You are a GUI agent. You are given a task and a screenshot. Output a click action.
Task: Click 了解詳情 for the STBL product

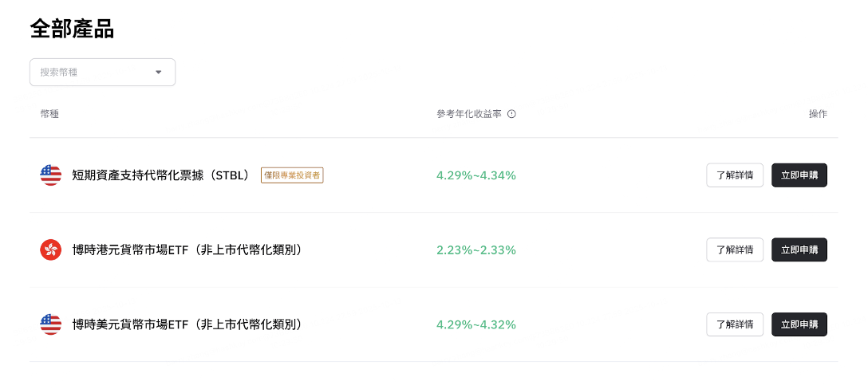pos(735,175)
